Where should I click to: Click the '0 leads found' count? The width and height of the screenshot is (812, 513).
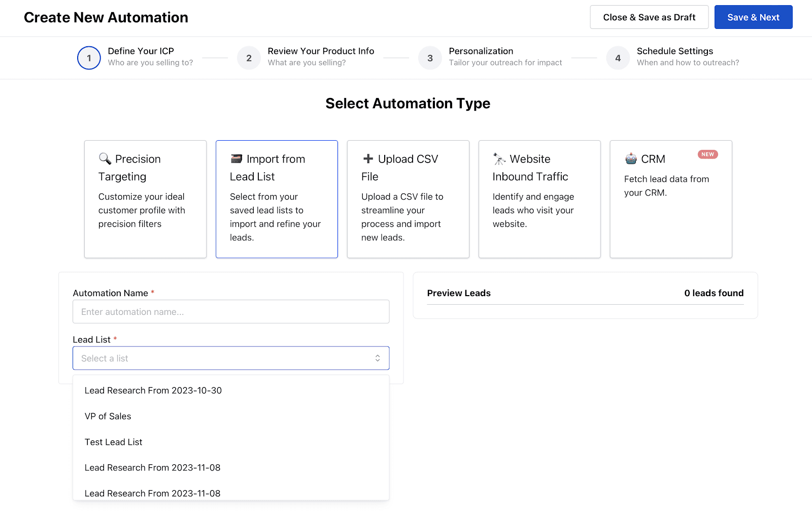(x=714, y=293)
